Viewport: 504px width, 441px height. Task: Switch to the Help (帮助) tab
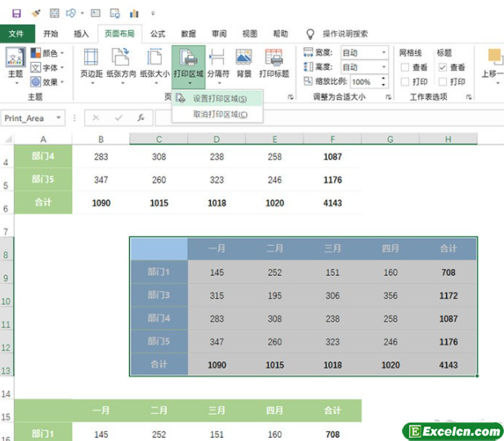point(280,33)
